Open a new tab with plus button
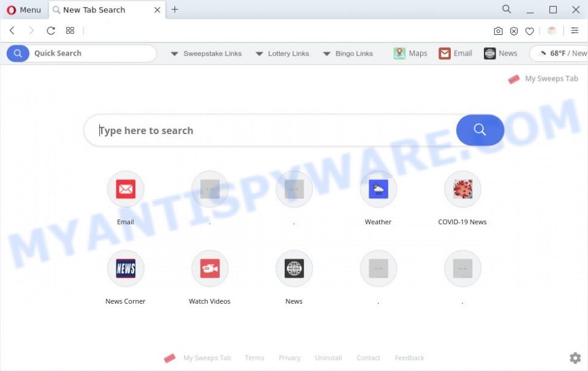The image size is (588, 371). 175,10
